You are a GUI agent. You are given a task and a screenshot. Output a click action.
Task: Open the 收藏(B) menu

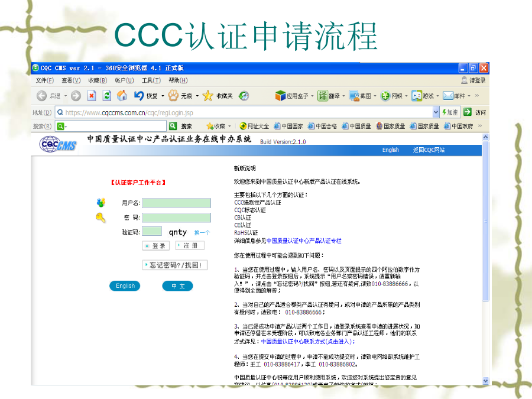98,80
